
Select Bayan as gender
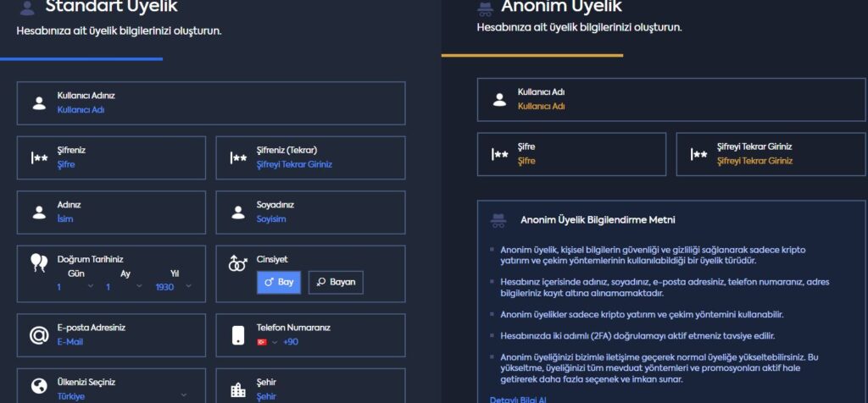pos(336,282)
